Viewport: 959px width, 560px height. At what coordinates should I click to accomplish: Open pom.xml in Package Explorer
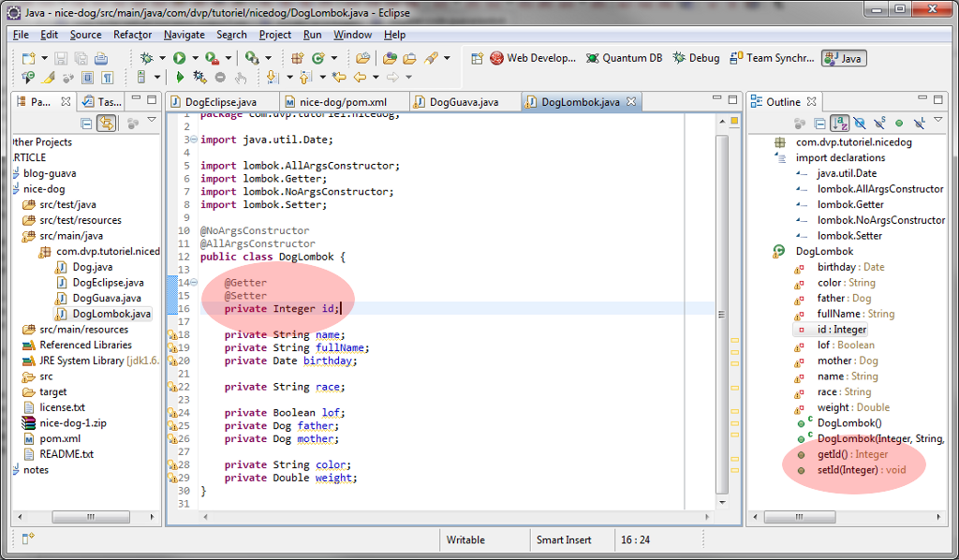pos(59,438)
